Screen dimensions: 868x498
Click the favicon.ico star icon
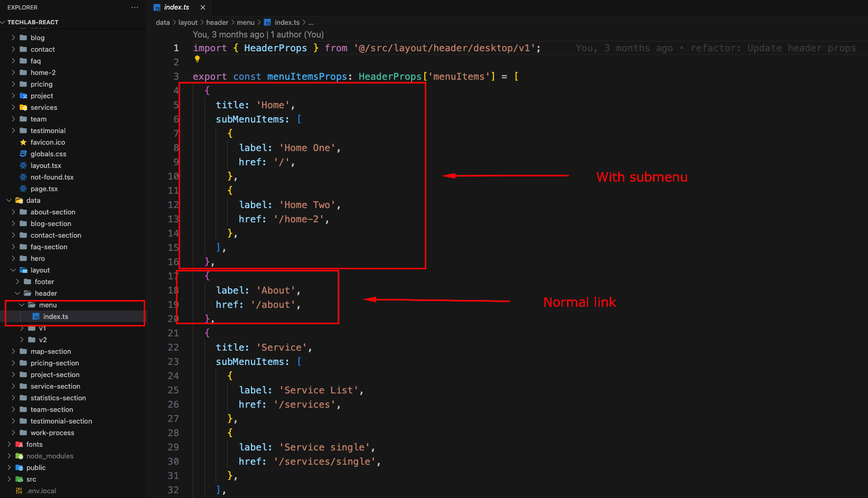pos(23,143)
